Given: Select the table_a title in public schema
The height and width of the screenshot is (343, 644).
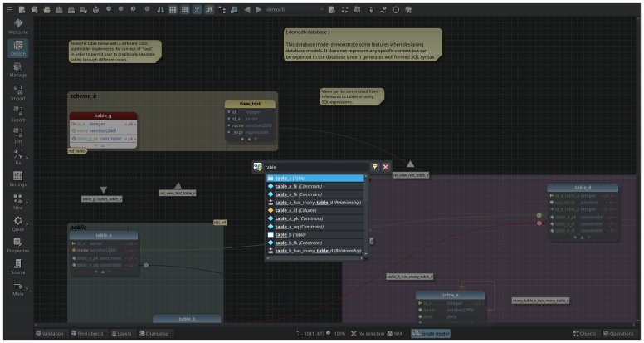Looking at the screenshot, I should tap(104, 235).
